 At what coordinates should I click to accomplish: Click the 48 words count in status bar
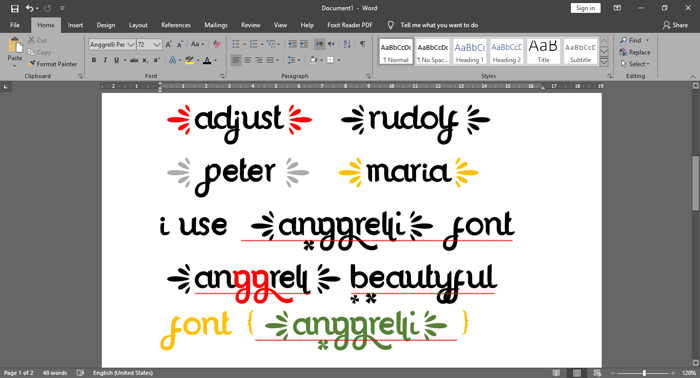coord(54,373)
